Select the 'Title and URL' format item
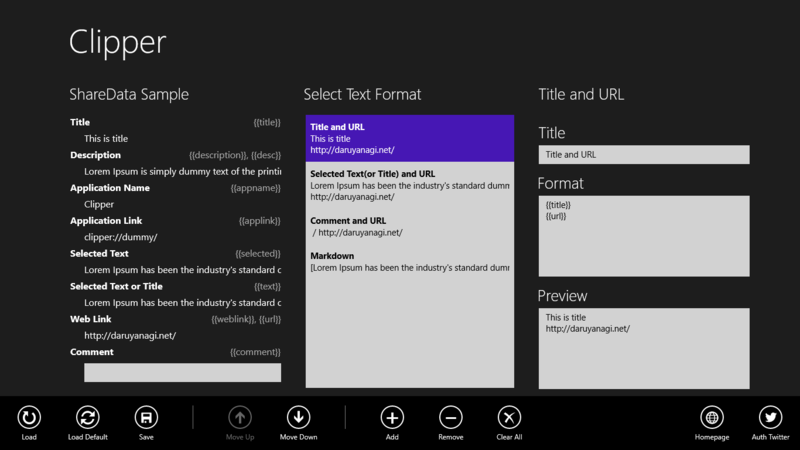Image resolution: width=800 pixels, height=450 pixels. [410, 138]
